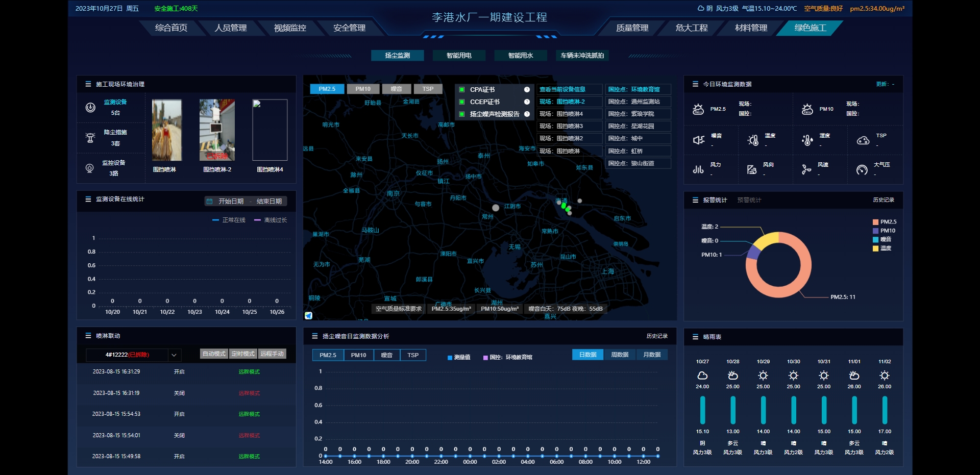This screenshot has width=980, height=475.
Task: Open the 视频监控 navigation tab
Action: [x=290, y=28]
